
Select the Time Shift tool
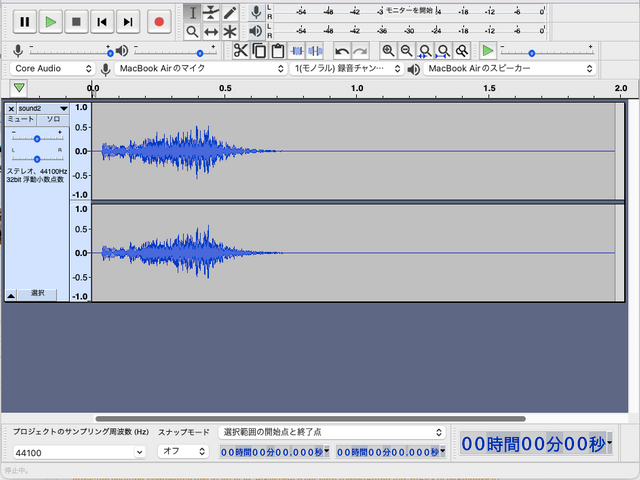coord(211,31)
